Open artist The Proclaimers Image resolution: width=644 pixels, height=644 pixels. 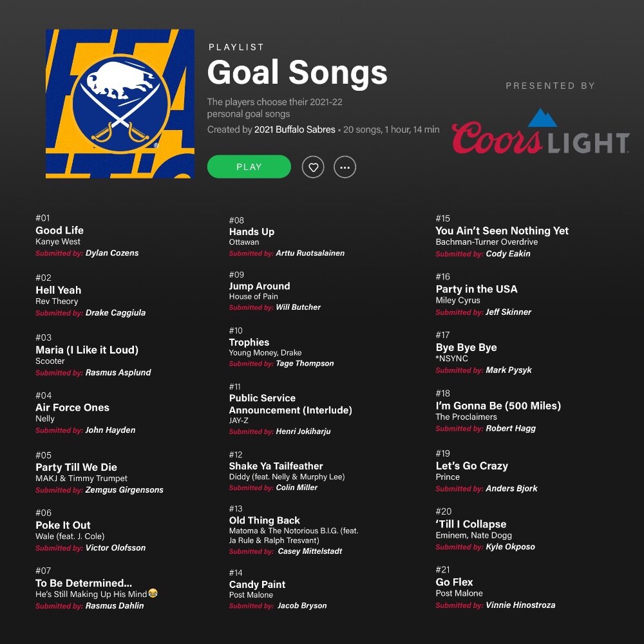click(x=466, y=417)
